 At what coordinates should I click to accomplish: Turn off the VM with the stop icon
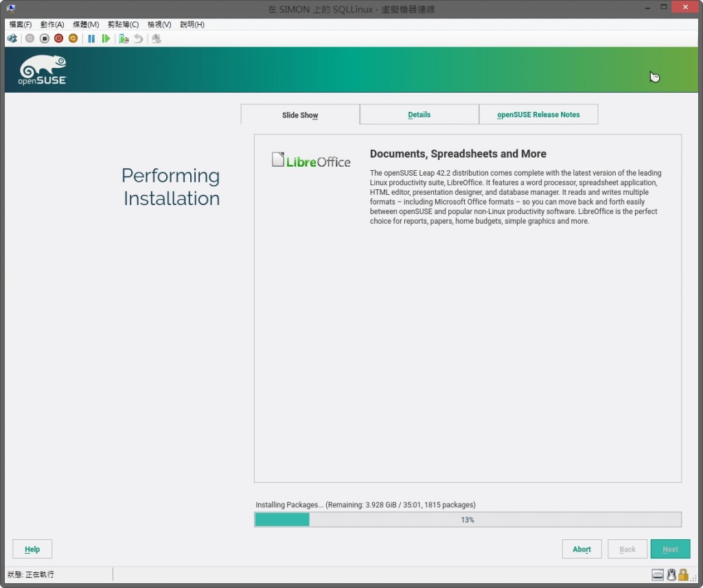[45, 38]
